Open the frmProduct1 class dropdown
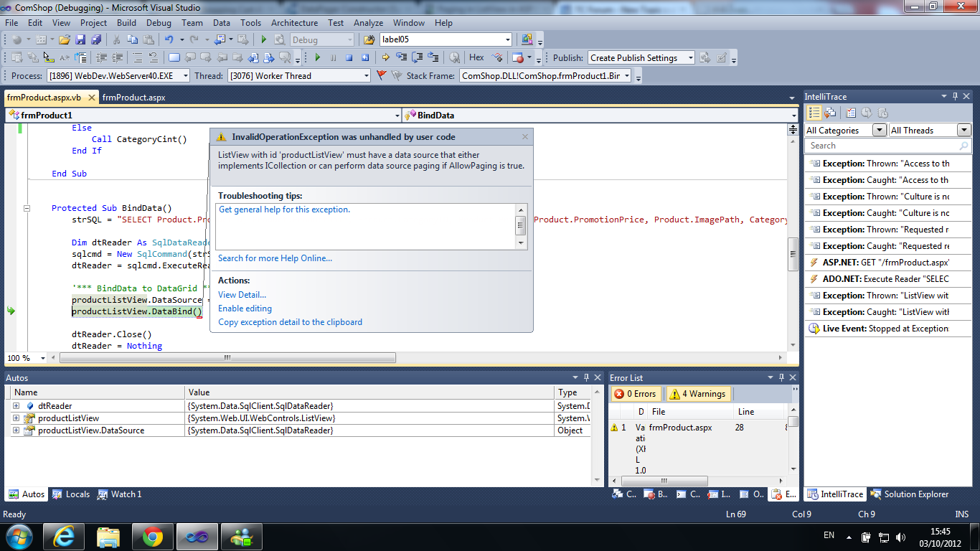 click(203, 115)
